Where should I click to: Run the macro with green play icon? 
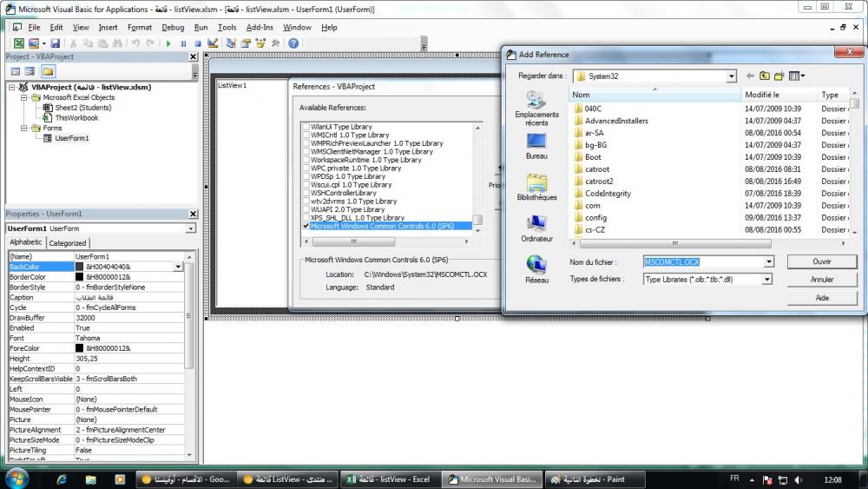(168, 43)
